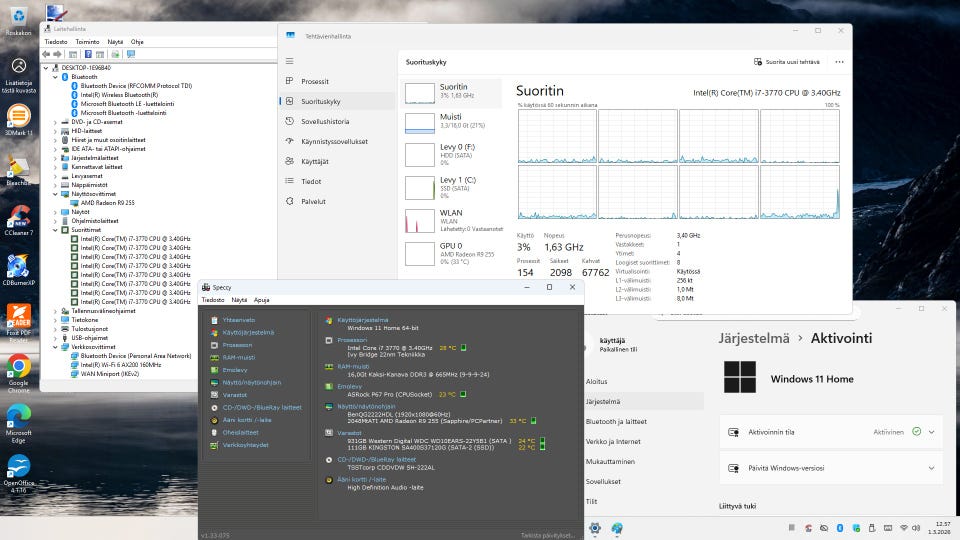The image size is (960, 540).
Task: Open Bluetooth ja laitteet in Settings
Action: [617, 422]
